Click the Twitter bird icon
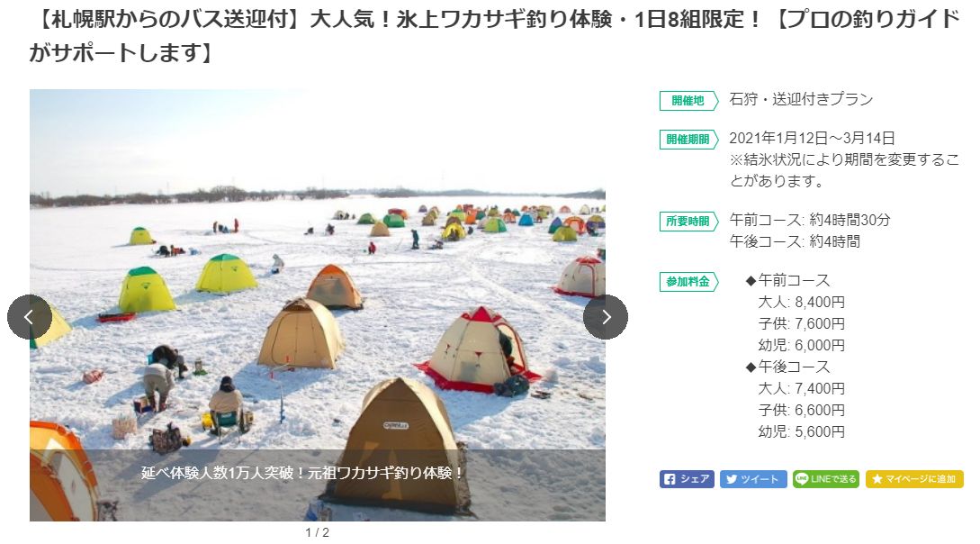 click(x=732, y=479)
